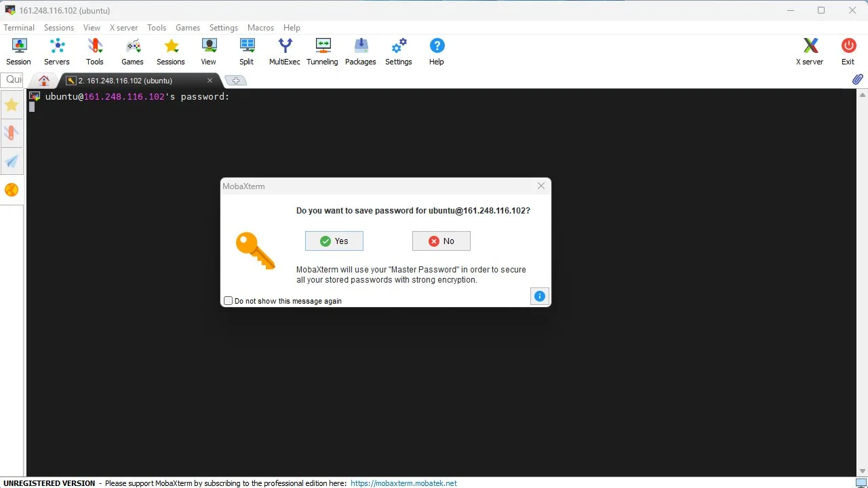Open the paper plane sidebar icon
This screenshot has width=868, height=488.
(12, 161)
